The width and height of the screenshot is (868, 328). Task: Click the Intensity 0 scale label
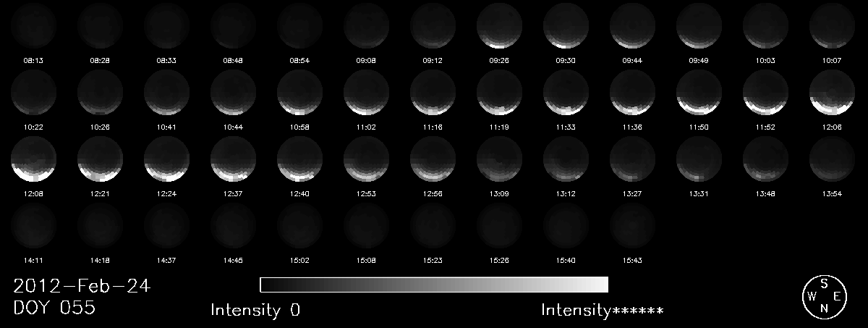coord(255,311)
